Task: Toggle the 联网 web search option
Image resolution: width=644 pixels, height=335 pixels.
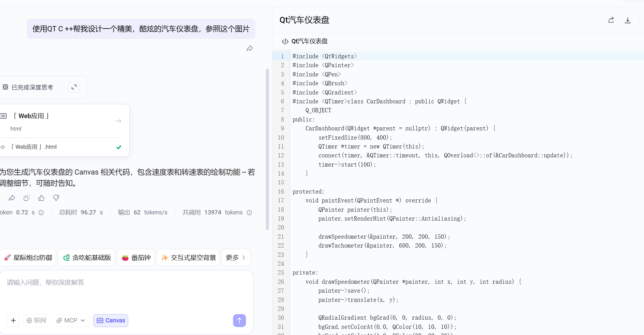Action: [36, 320]
